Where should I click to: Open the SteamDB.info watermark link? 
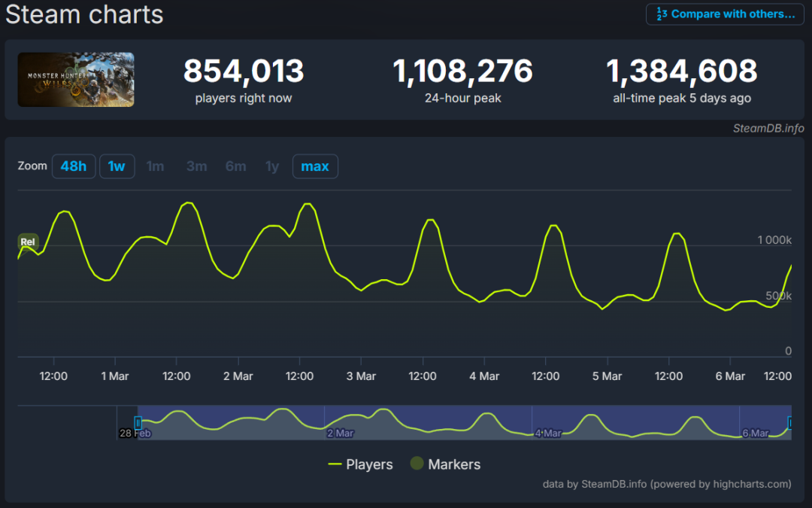[768, 129]
